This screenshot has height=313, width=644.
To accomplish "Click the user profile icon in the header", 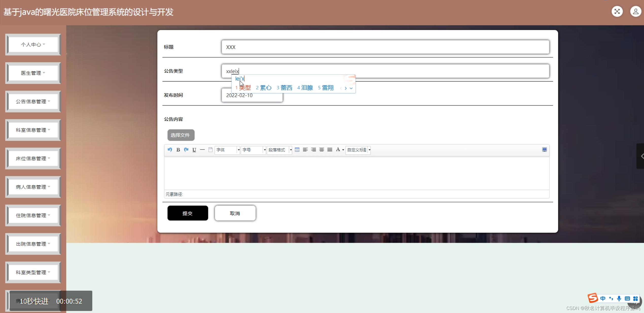I will click(x=635, y=12).
